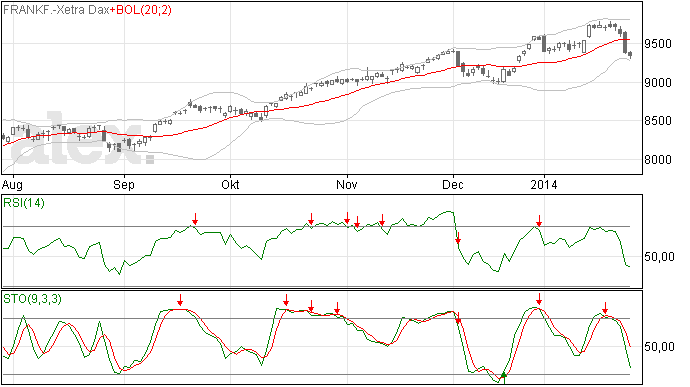Select the 9500 price axis label
This screenshot has height=387, width=690.
[658, 44]
